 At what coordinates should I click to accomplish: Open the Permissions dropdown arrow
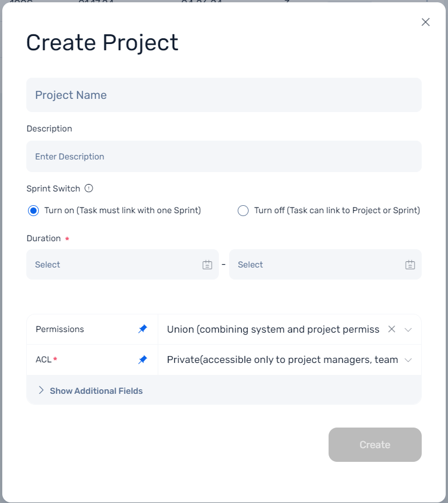tap(408, 329)
